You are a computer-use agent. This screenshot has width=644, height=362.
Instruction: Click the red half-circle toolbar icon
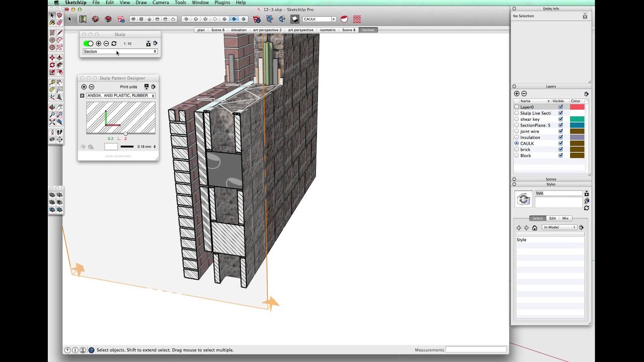[x=344, y=19]
